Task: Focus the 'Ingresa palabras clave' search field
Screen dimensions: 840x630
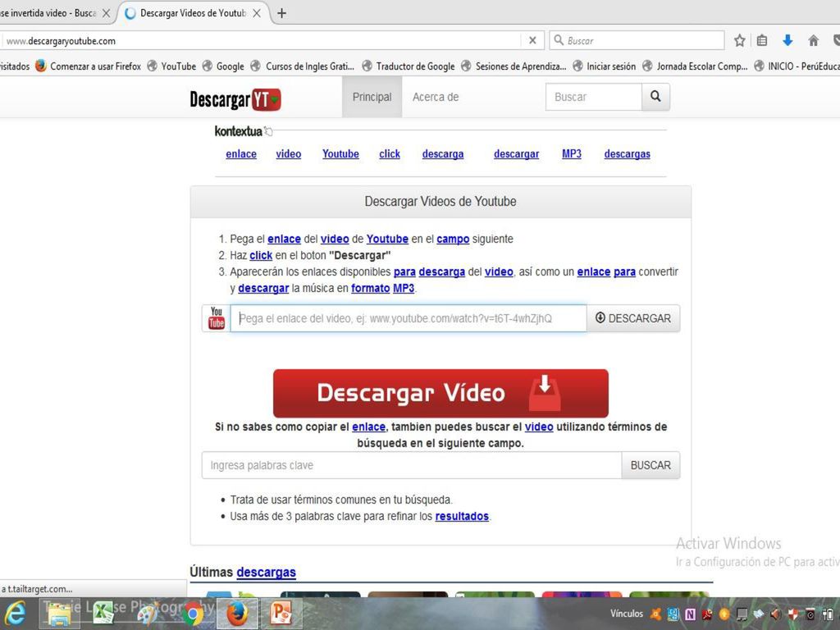Action: 412,465
